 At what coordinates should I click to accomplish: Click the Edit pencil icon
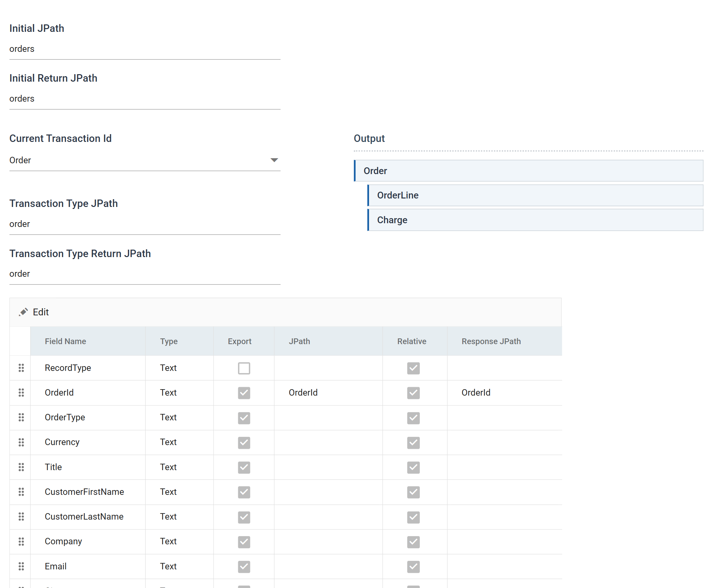tap(23, 312)
